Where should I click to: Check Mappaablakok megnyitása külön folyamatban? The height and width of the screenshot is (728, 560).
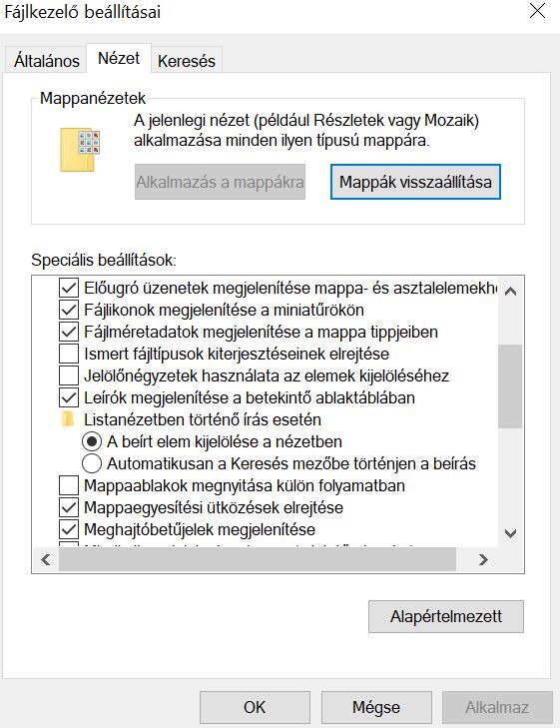coord(69,485)
